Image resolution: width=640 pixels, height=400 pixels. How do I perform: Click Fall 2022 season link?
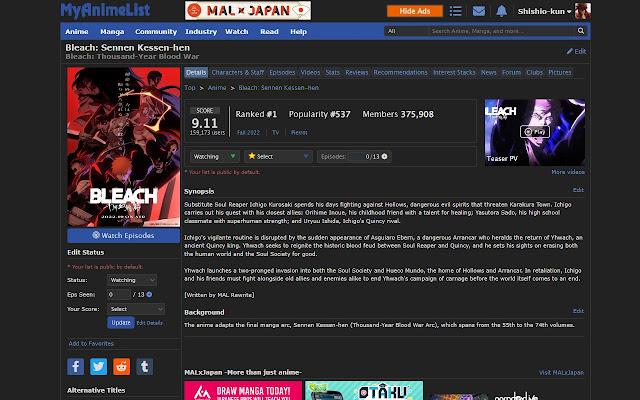tap(248, 133)
